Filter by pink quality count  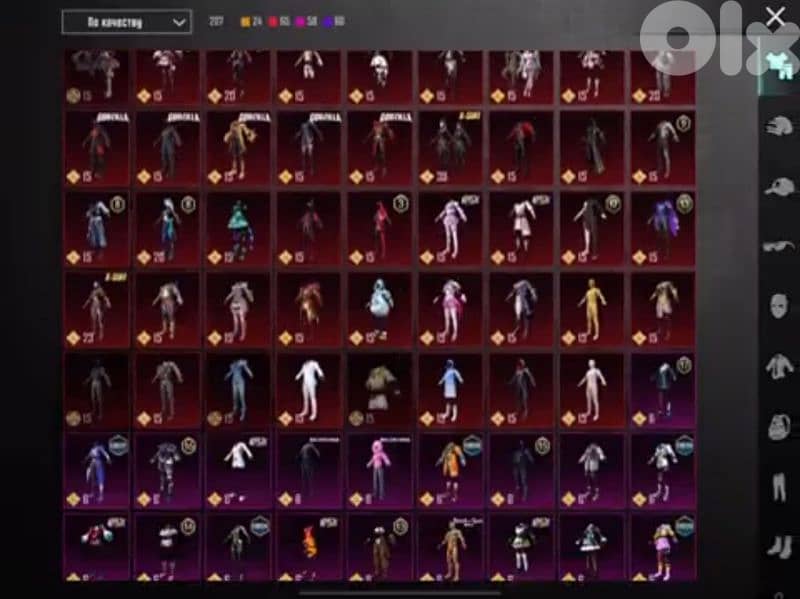tap(307, 21)
